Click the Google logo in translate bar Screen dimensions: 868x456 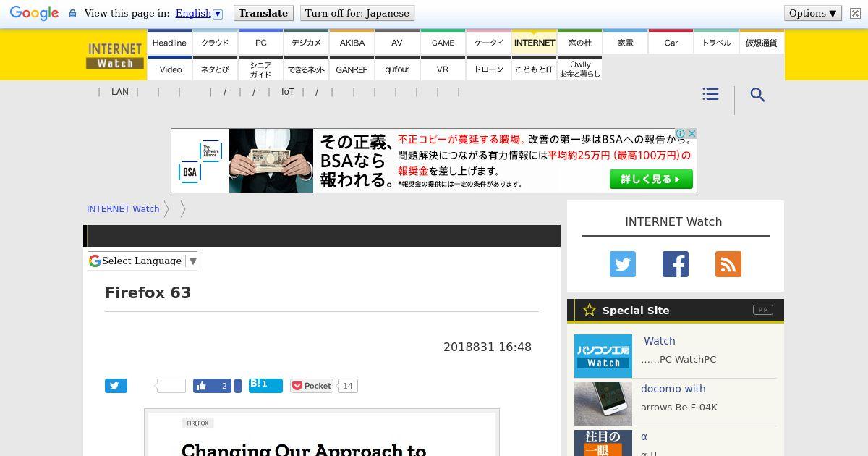pyautogui.click(x=34, y=13)
